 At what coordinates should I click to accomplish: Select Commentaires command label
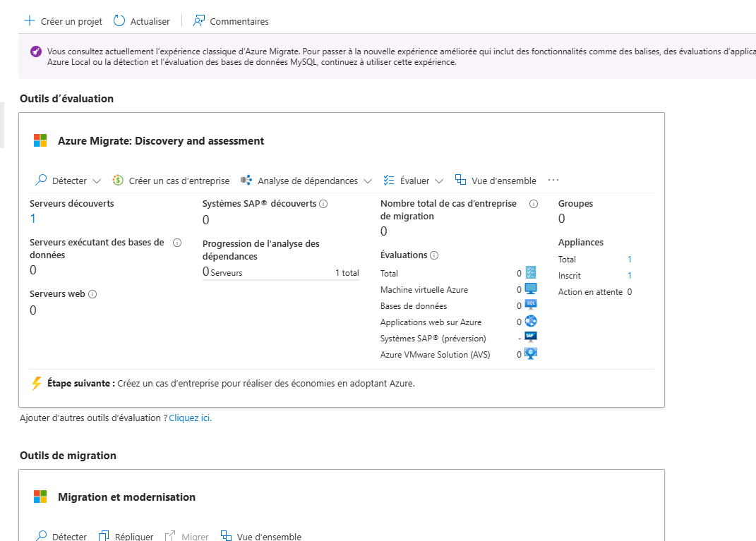239,22
